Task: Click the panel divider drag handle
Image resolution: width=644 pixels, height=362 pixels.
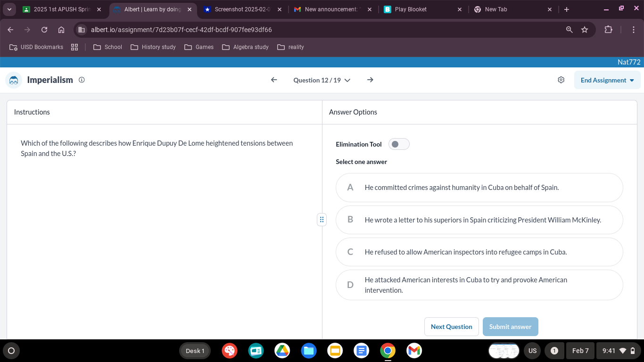Action: [322, 219]
